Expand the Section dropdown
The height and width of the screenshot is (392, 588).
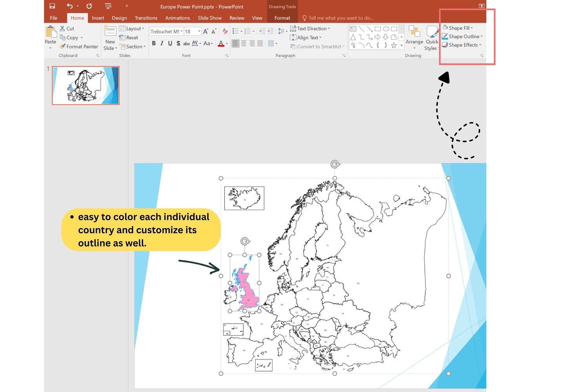132,46
